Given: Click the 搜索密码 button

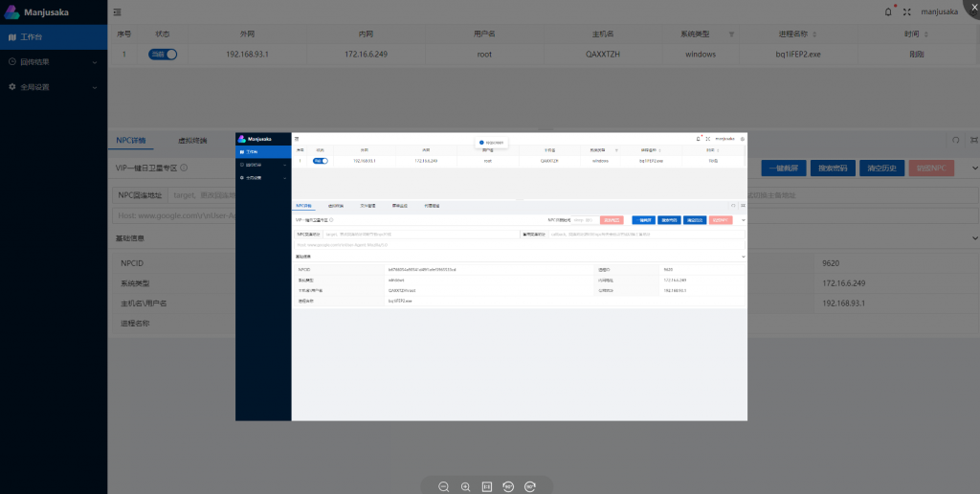Looking at the screenshot, I should point(833,168).
